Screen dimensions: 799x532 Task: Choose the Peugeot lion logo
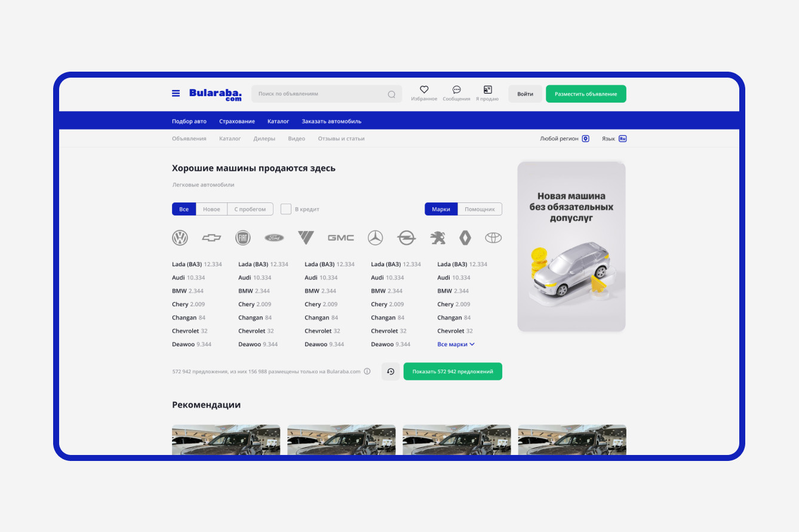[x=438, y=238]
